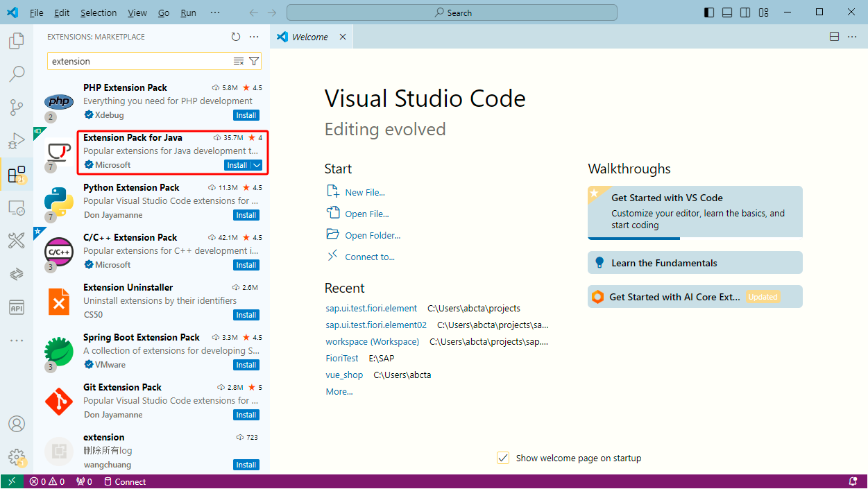
Task: Open the Explorer view in activity bar
Action: (x=16, y=41)
